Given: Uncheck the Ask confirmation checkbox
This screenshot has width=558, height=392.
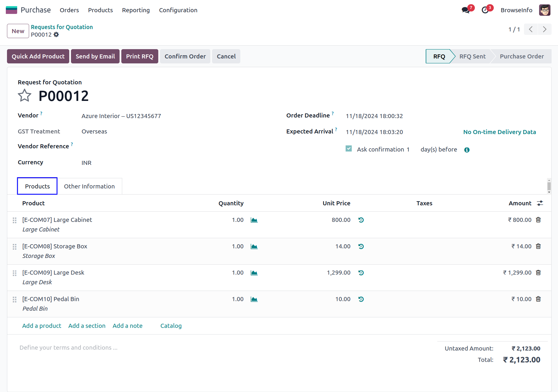Looking at the screenshot, I should [349, 149].
